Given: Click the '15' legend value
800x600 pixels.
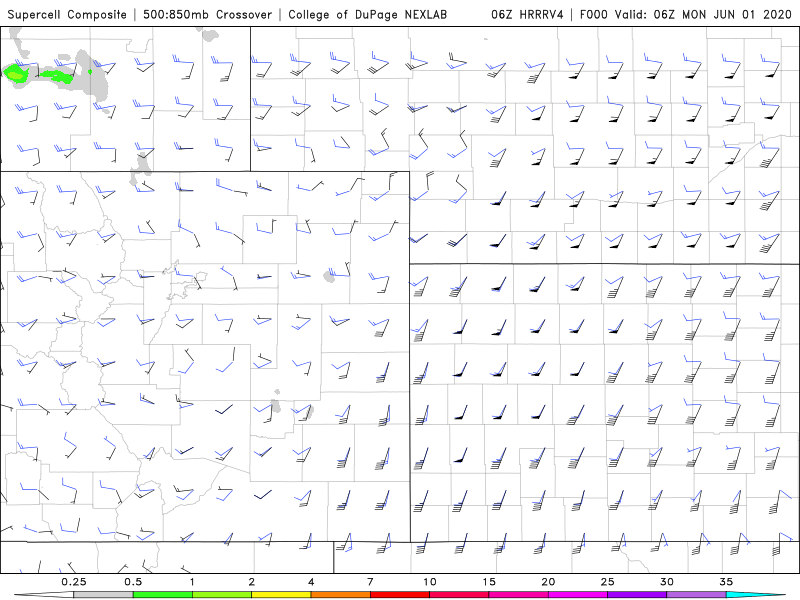Looking at the screenshot, I should 489,582.
